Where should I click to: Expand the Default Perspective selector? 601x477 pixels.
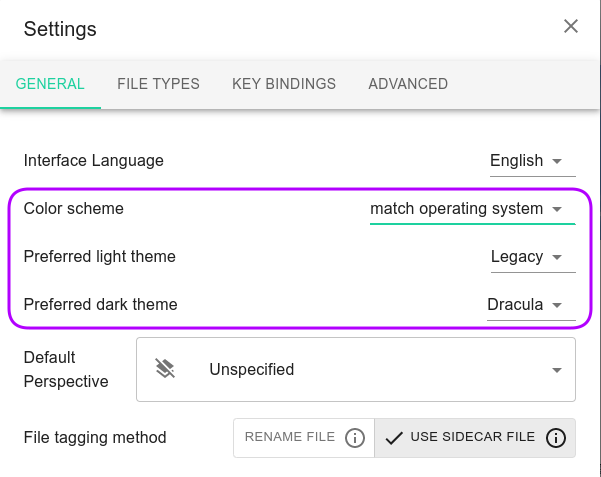point(356,370)
